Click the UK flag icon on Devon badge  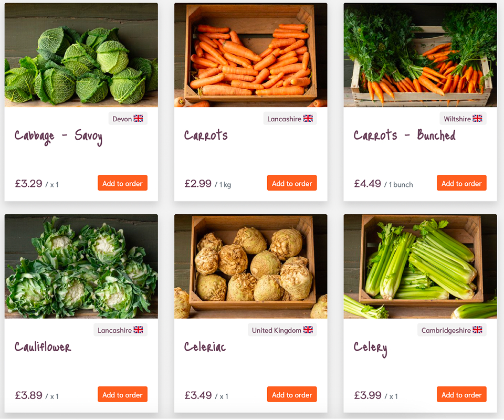138,119
